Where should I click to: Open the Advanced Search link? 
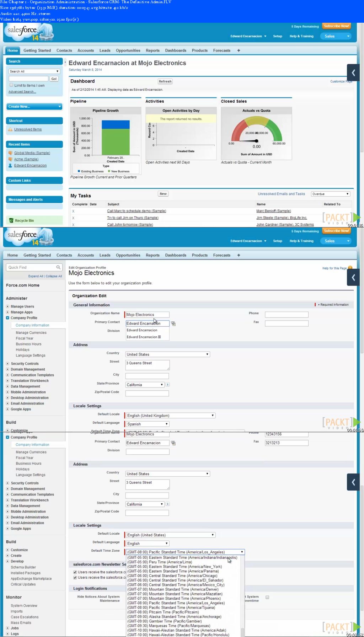click(22, 92)
